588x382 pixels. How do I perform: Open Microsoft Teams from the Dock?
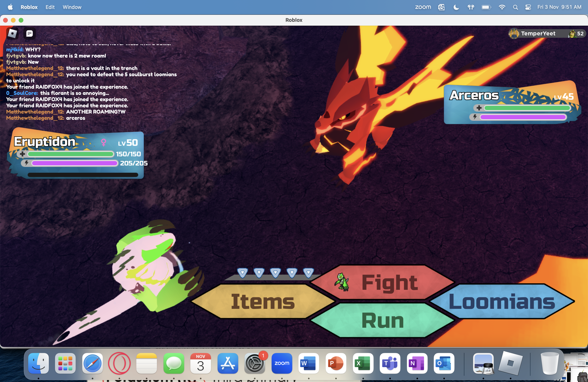390,363
